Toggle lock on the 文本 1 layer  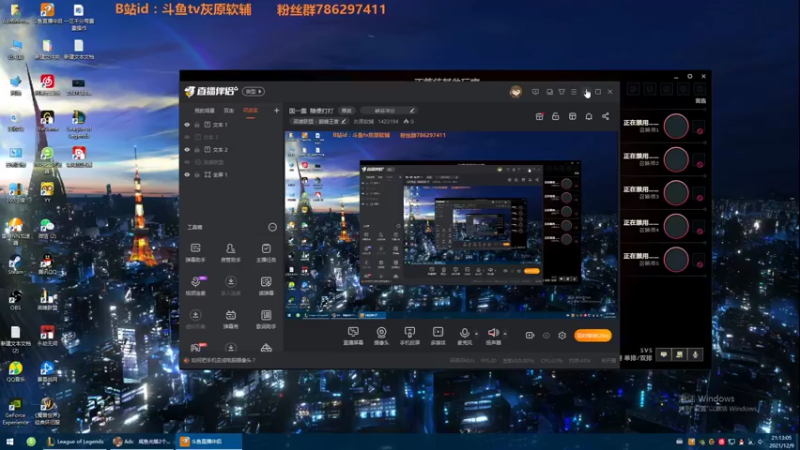click(197, 124)
